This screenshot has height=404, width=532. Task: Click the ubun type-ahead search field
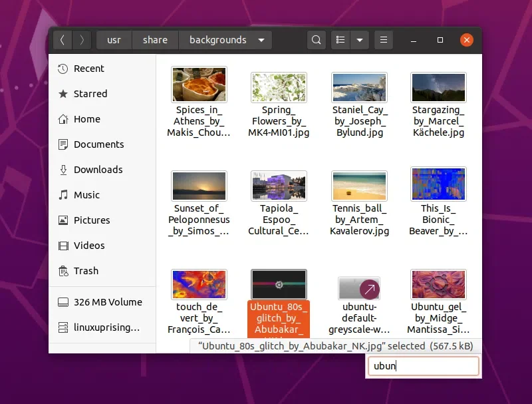tap(423, 366)
